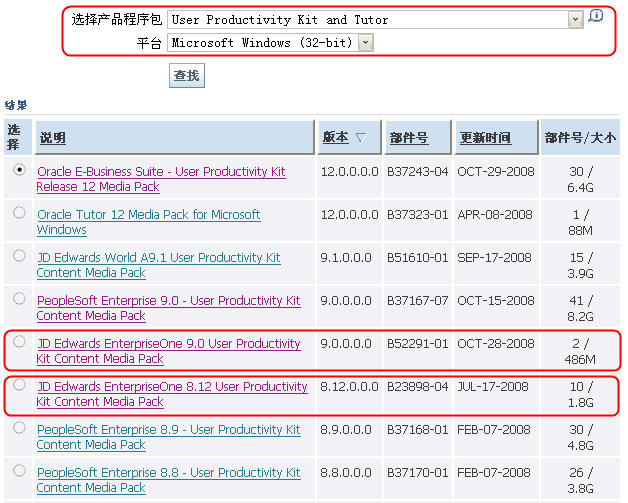Image resolution: width=628 pixels, height=503 pixels.
Task: Open PeopleSoft Enterprise 8.8 Content Media Pack link
Action: tap(169, 480)
